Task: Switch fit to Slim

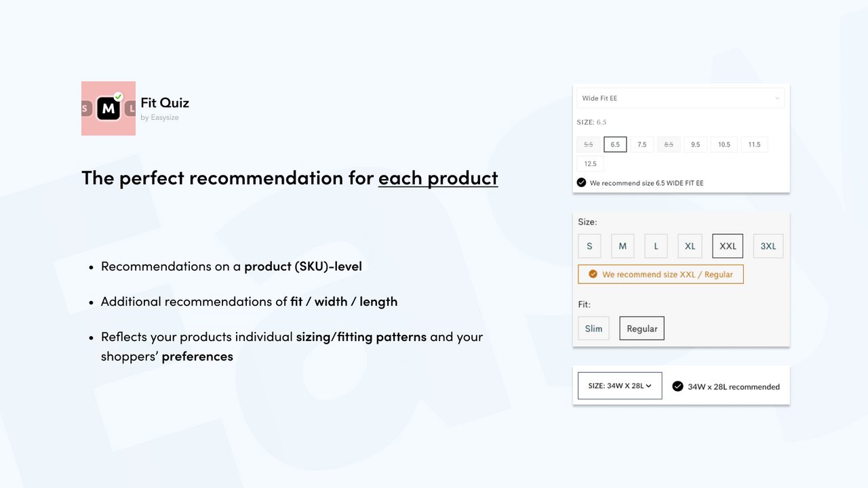Action: 593,328
